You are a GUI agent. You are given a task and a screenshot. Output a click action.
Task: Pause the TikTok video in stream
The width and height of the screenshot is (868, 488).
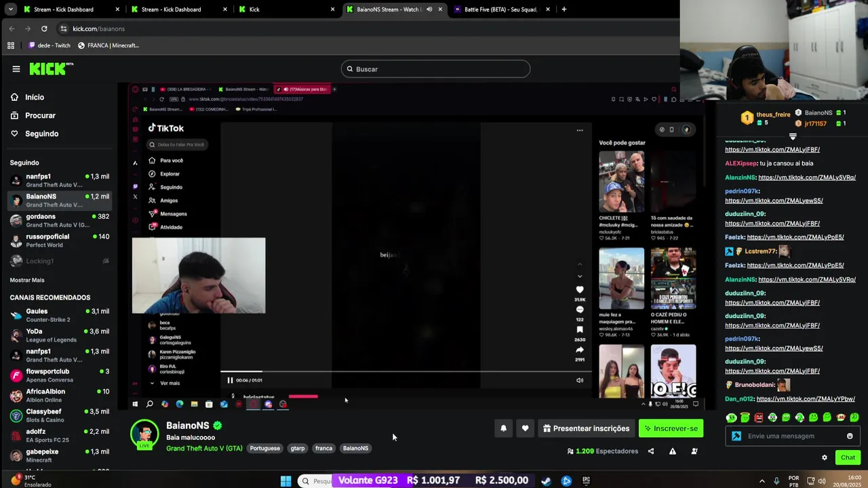(x=230, y=380)
